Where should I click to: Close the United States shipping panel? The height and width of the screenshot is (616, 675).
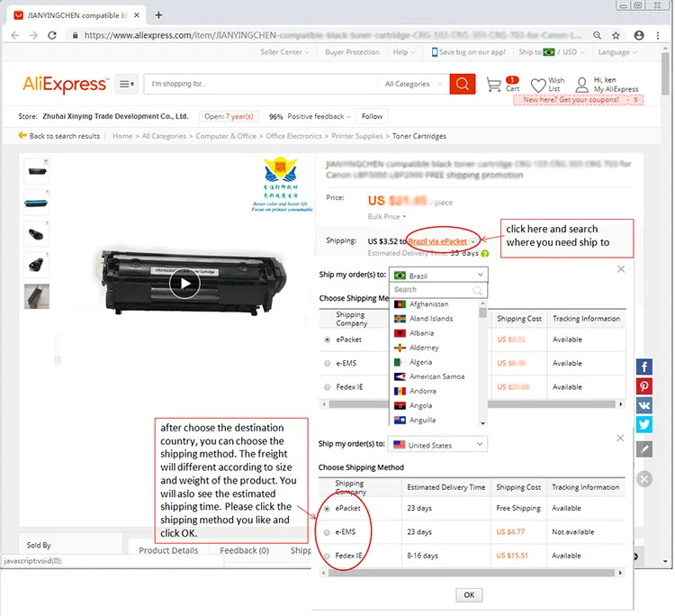point(620,438)
